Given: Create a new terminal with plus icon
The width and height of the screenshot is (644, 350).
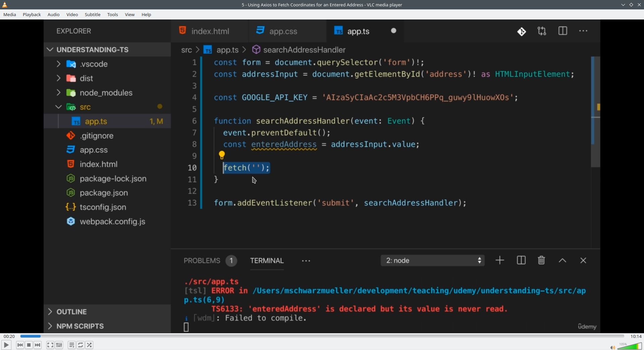Looking at the screenshot, I should tap(500, 260).
